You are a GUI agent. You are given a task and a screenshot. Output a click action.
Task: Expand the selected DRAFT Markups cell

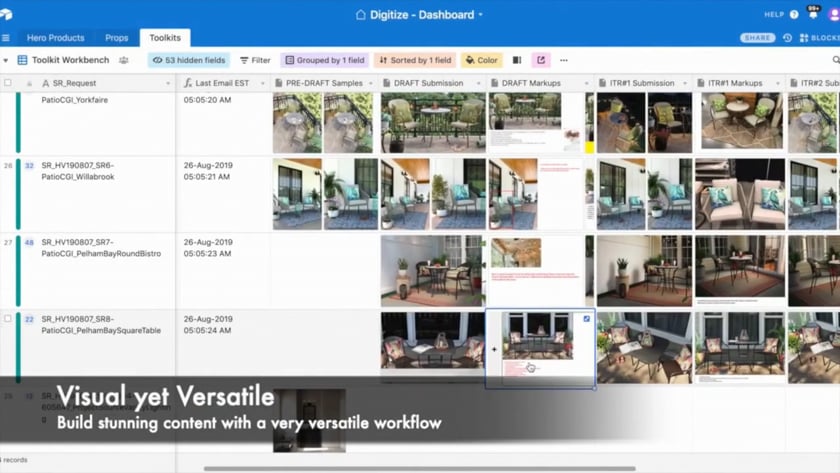coord(587,319)
